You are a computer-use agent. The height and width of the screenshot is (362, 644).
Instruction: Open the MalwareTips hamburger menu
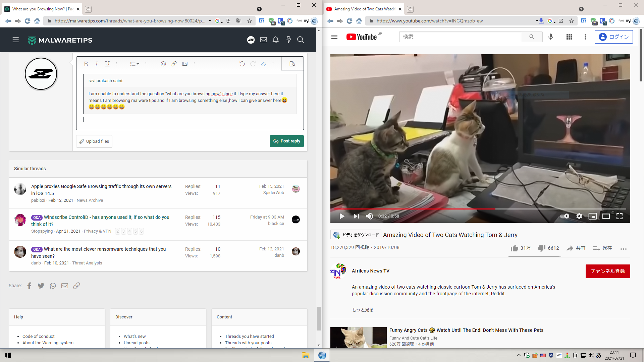(x=16, y=40)
